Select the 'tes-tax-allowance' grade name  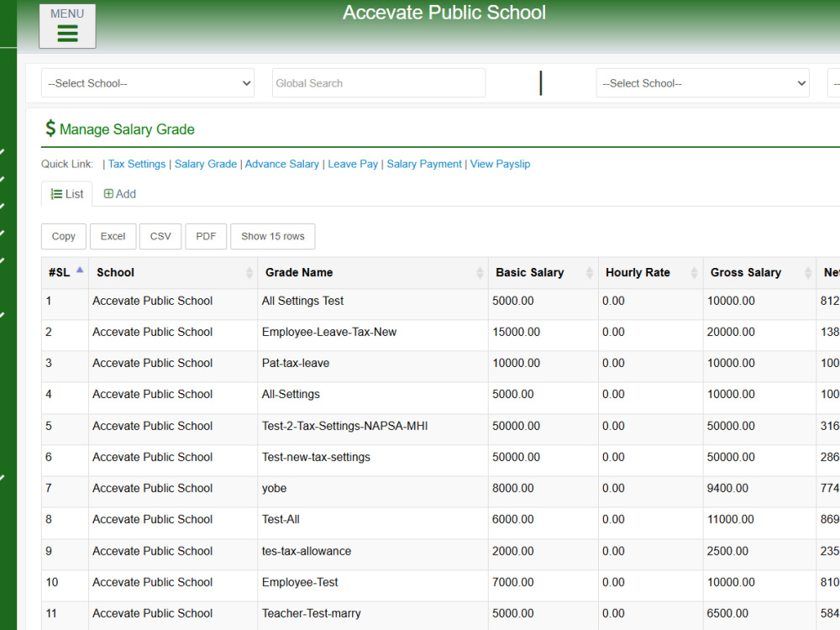(x=307, y=551)
